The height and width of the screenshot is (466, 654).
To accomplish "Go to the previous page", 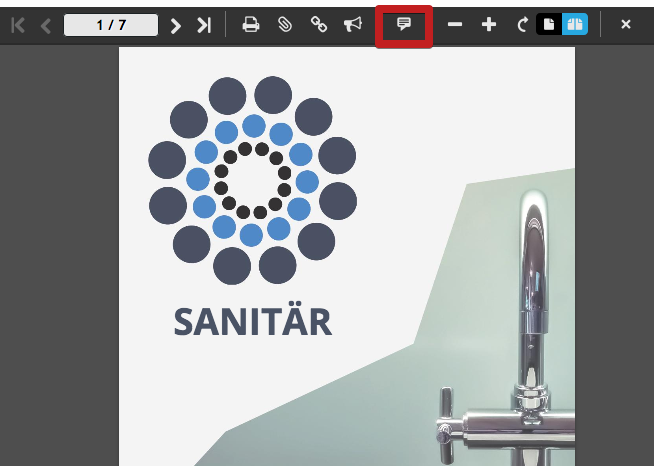I will tap(45, 25).
